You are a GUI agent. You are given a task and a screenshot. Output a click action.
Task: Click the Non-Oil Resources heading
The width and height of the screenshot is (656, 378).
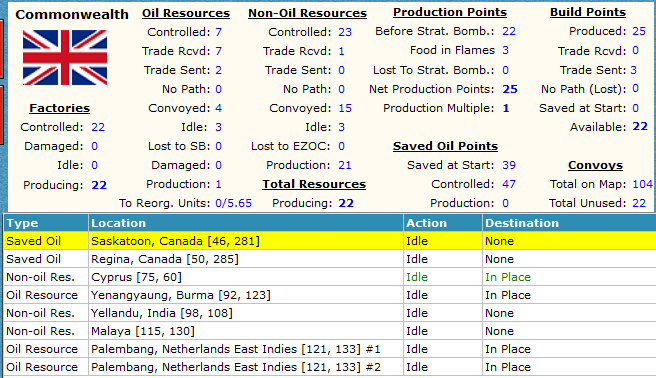point(308,13)
